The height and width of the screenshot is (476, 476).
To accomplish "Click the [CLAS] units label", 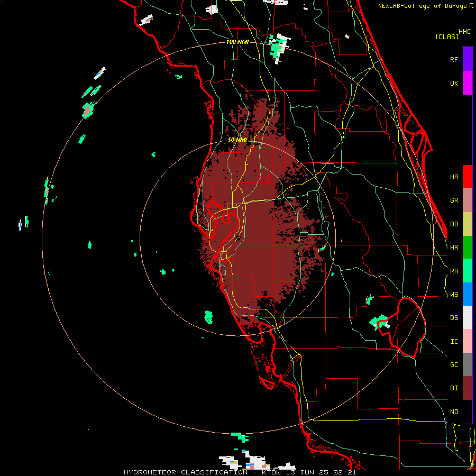I will click(447, 36).
